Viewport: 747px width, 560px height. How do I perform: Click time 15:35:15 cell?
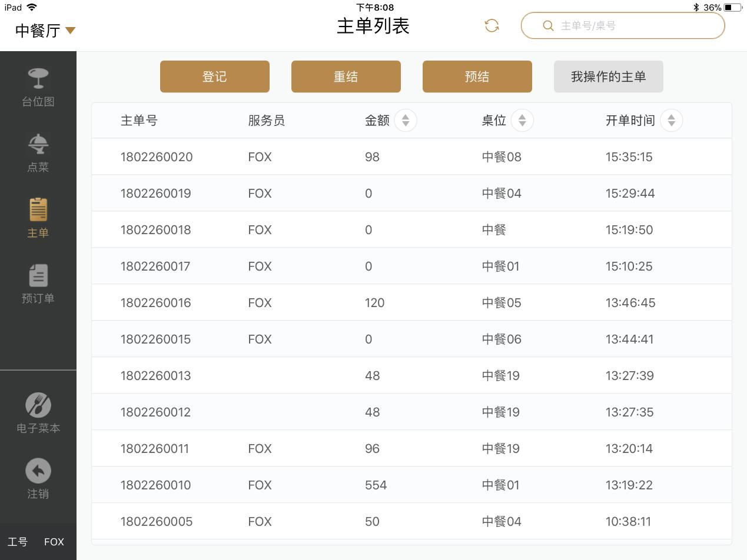click(629, 157)
